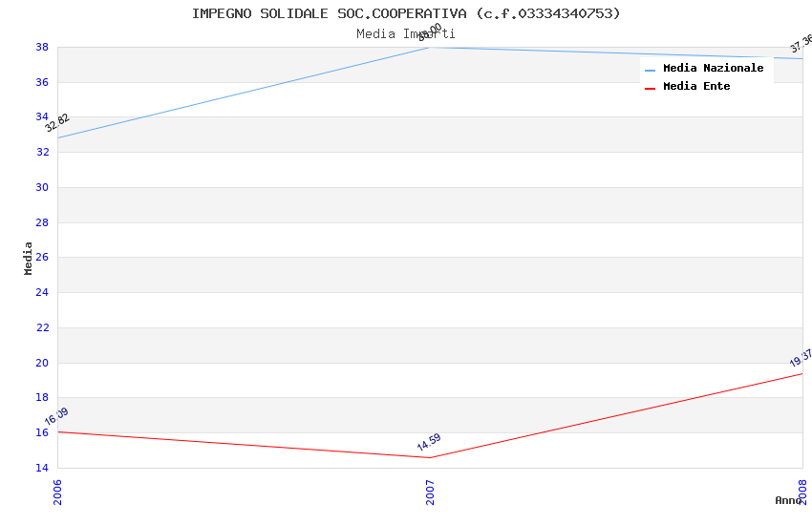812x525 pixels.
Task: Click the 2006 x-axis year label
Action: (x=57, y=492)
